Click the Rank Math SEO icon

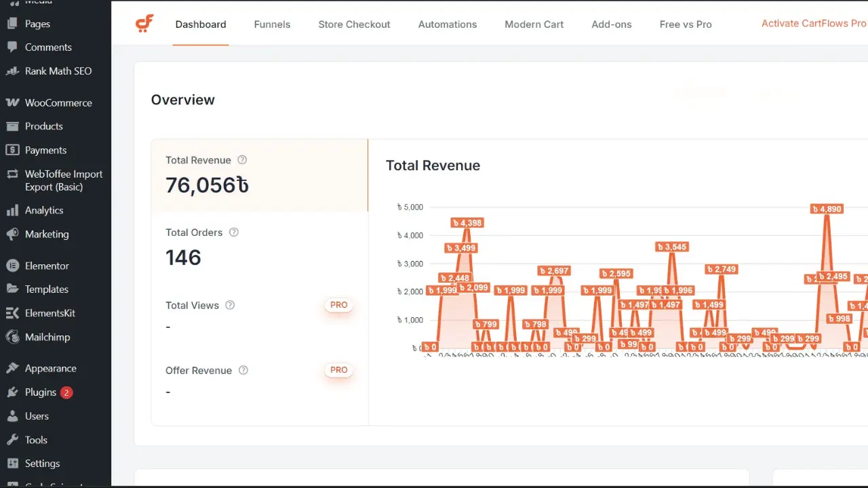click(12, 71)
